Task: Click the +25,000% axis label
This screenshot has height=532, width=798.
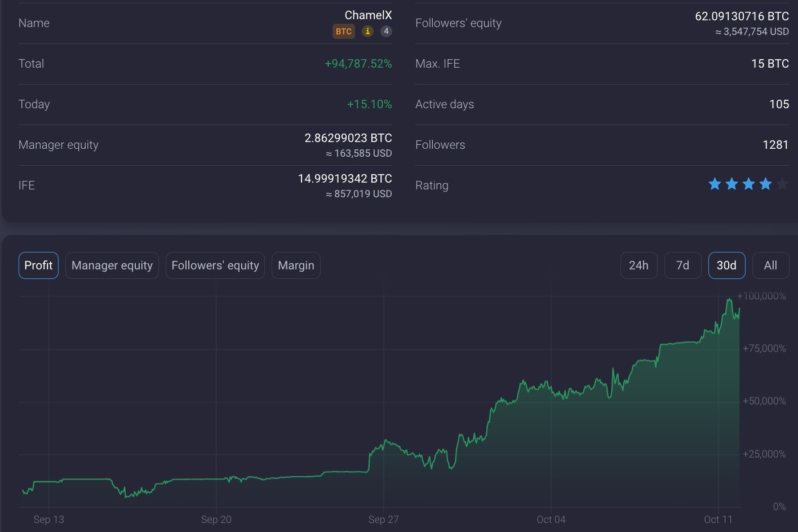Action: [764, 454]
